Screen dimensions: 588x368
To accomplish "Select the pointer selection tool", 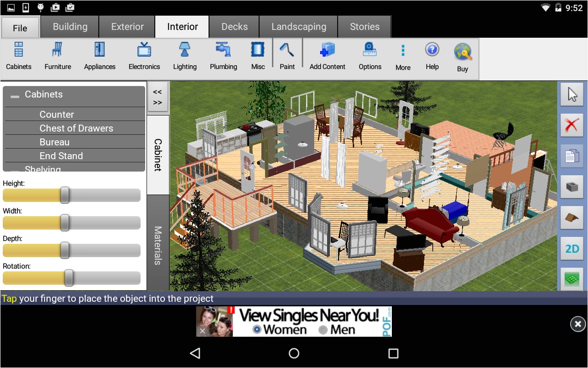I will pos(571,94).
